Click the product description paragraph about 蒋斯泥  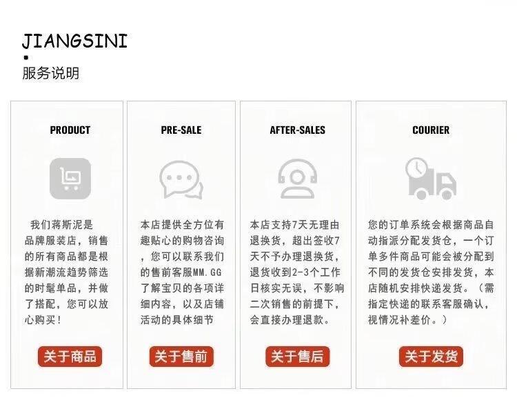pos(66,272)
